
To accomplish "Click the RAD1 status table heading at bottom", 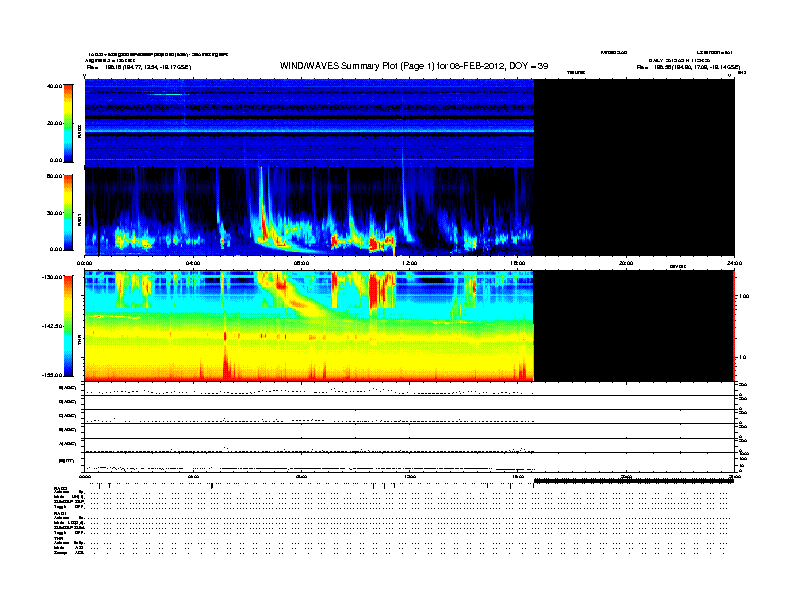I will (x=60, y=514).
